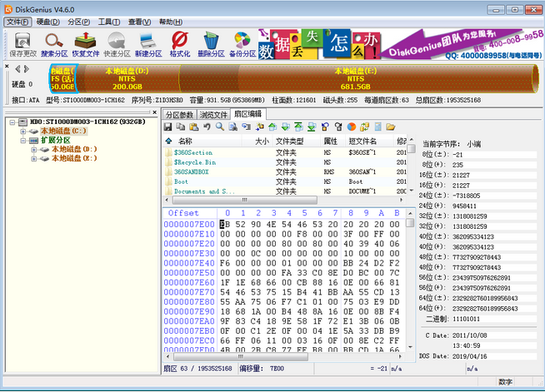Expand the 本地磁盘(C:) tree node
Viewport: 545px width, 392px height.
click(23, 131)
